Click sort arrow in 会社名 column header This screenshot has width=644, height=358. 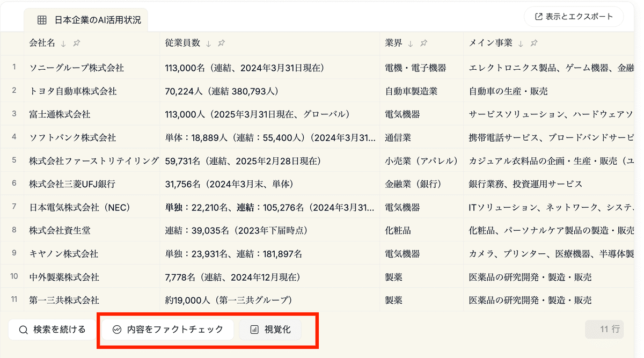(x=63, y=43)
